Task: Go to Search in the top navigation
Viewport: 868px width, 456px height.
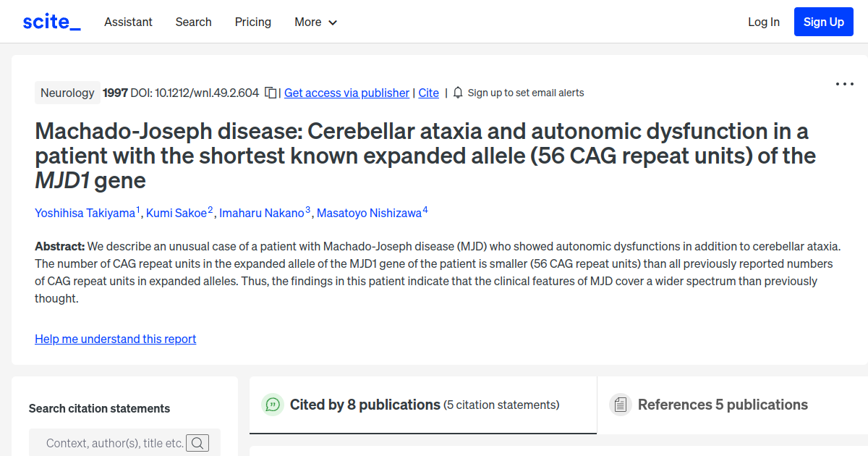Action: point(194,22)
